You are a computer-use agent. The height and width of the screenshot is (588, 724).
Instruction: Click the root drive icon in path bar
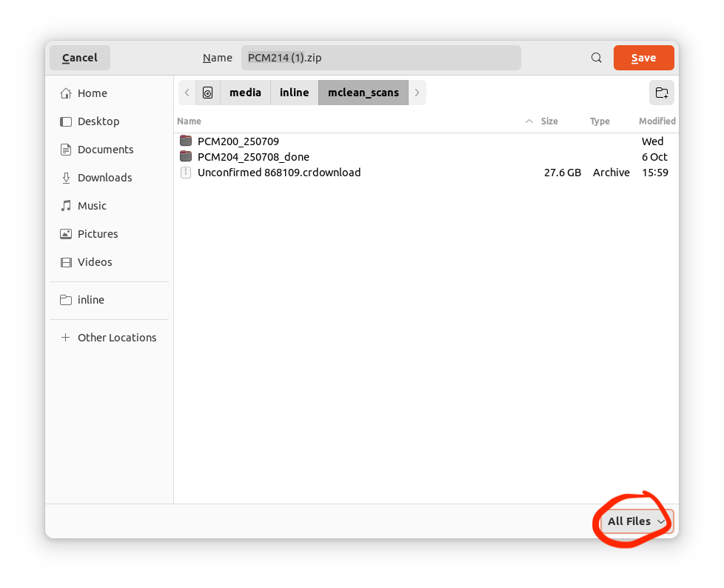click(207, 93)
